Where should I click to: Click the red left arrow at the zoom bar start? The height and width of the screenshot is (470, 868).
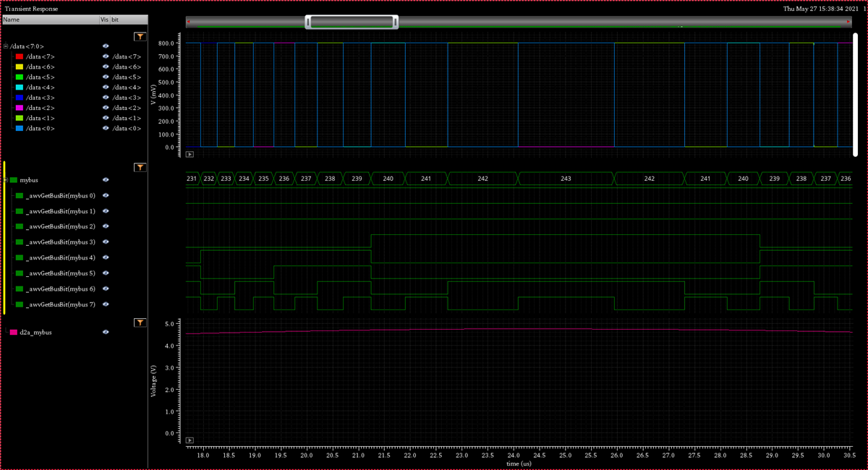[x=189, y=22]
